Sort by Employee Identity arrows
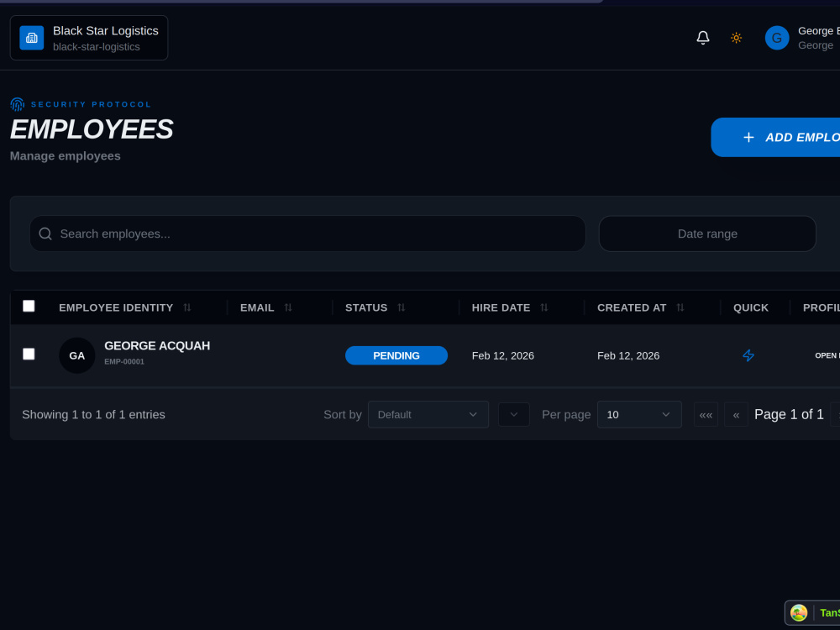This screenshot has height=630, width=840. 187,307
